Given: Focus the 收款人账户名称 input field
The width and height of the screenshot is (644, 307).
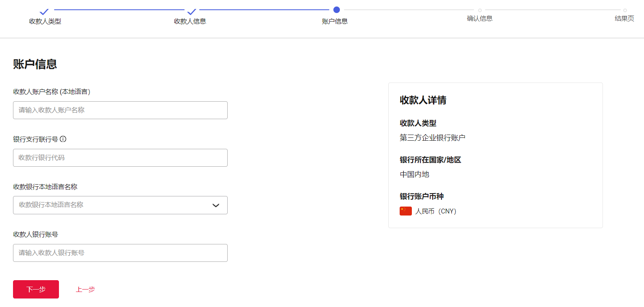Looking at the screenshot, I should [x=120, y=110].
